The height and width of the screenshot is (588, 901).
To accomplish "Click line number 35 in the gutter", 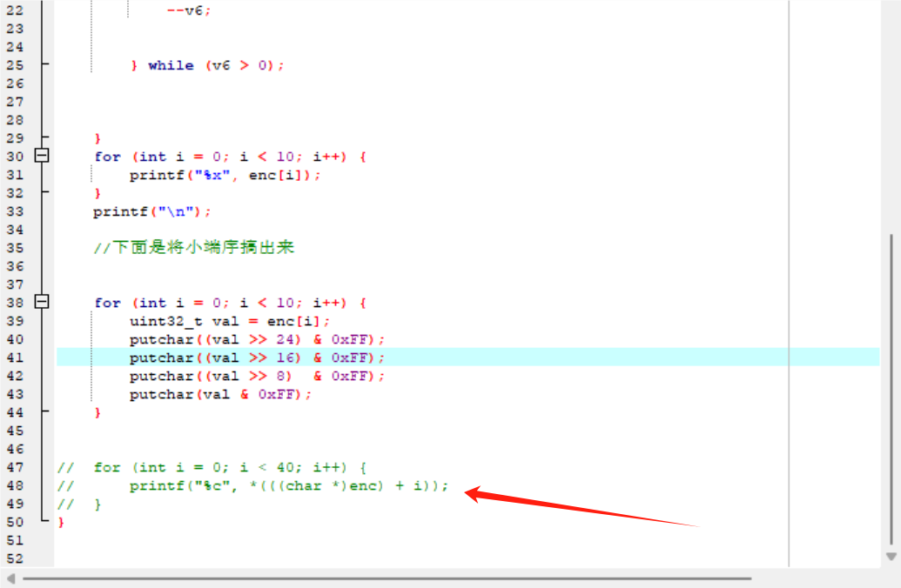I will point(15,248).
